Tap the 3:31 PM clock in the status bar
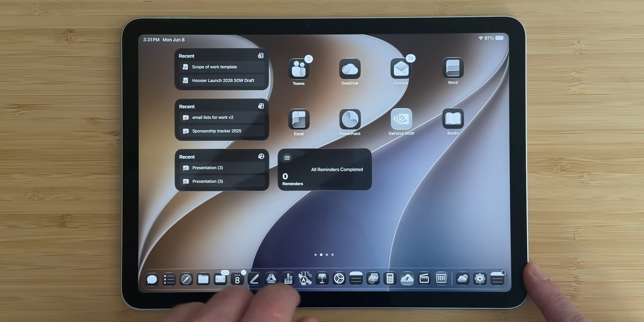644x322 pixels. click(x=151, y=40)
